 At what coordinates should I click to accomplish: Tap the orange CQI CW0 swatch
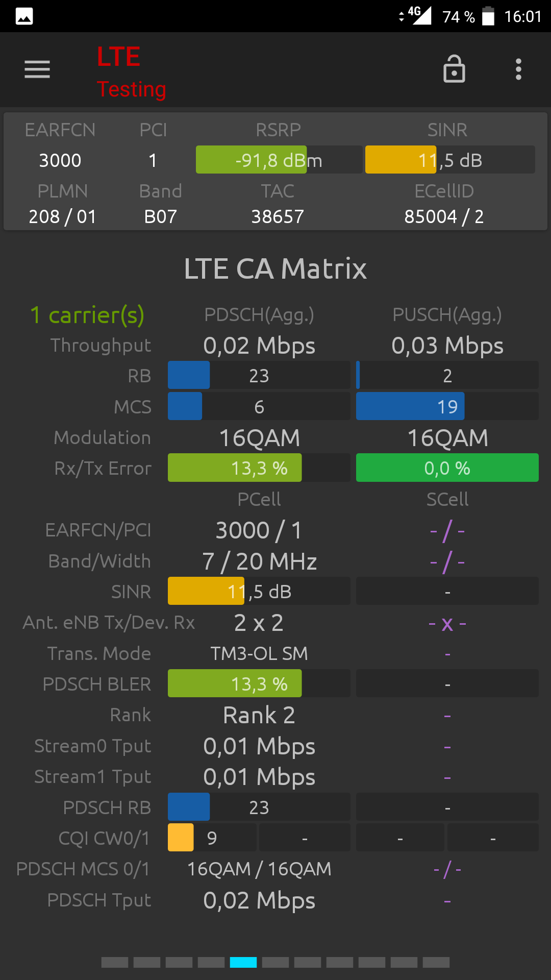click(181, 838)
